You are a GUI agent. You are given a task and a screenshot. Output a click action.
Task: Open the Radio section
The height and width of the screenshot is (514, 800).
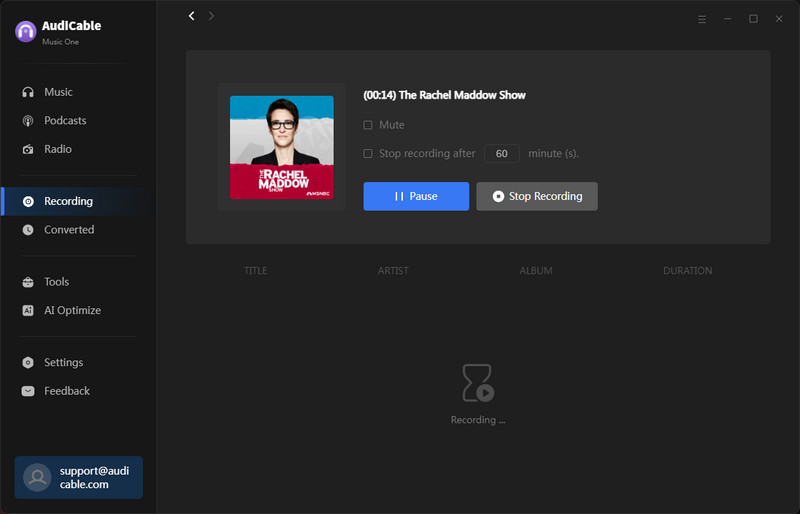tap(47, 149)
